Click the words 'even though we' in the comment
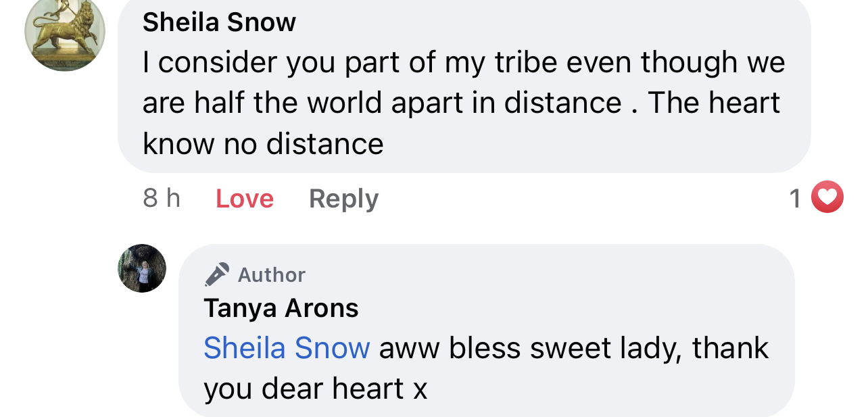 [676, 63]
